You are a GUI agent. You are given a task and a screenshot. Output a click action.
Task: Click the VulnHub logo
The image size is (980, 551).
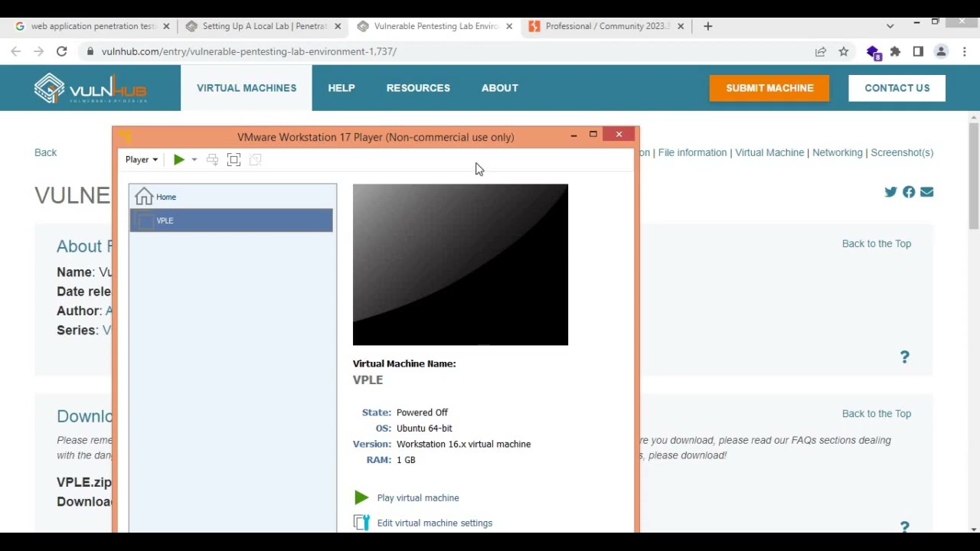coord(90,88)
